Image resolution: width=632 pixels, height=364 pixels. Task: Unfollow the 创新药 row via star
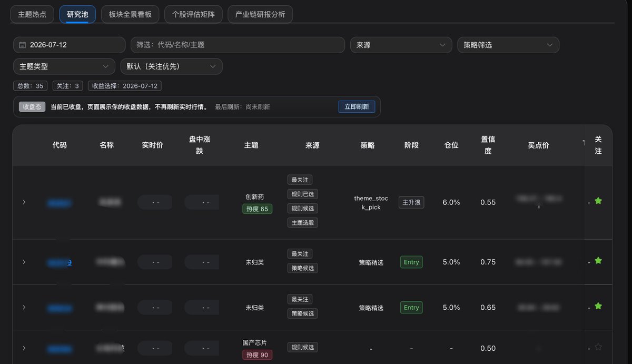click(598, 201)
